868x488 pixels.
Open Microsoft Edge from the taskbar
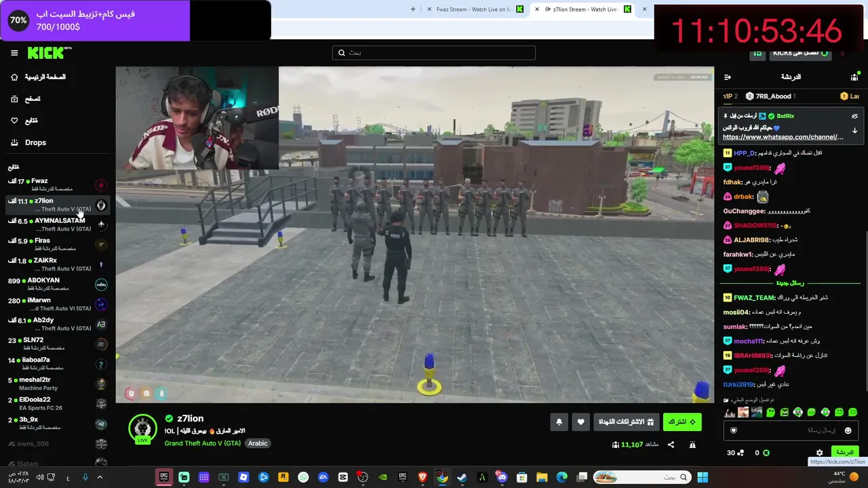tap(562, 477)
